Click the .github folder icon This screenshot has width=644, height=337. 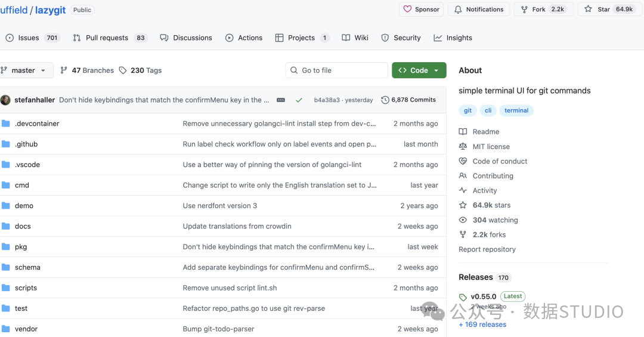pos(6,144)
